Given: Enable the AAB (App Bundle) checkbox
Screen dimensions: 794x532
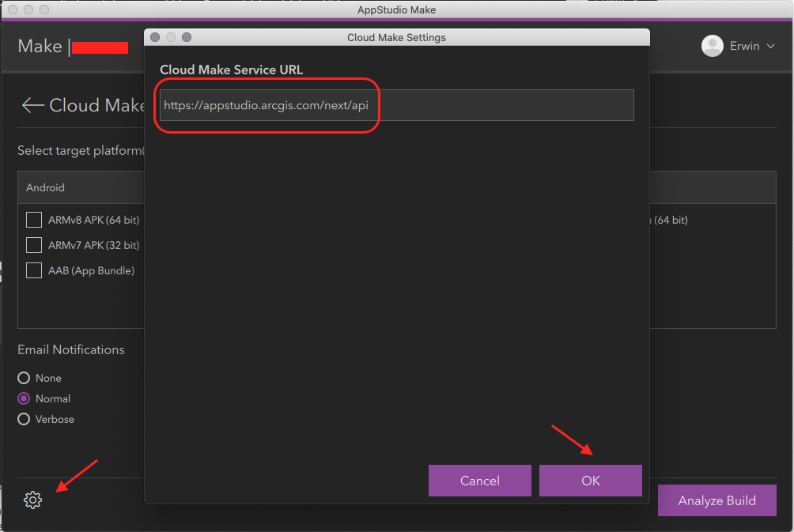Looking at the screenshot, I should coord(34,270).
